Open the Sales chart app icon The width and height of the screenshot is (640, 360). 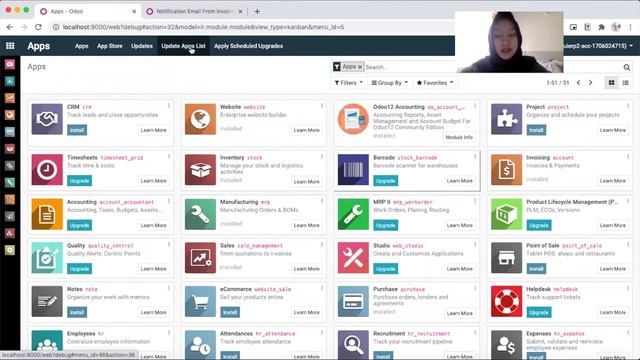pyautogui.click(x=200, y=258)
